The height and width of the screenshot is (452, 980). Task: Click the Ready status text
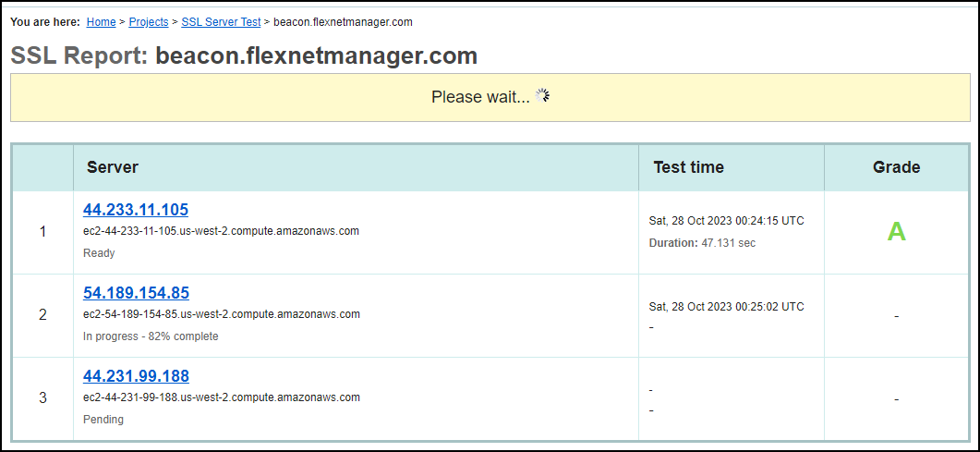coord(99,253)
